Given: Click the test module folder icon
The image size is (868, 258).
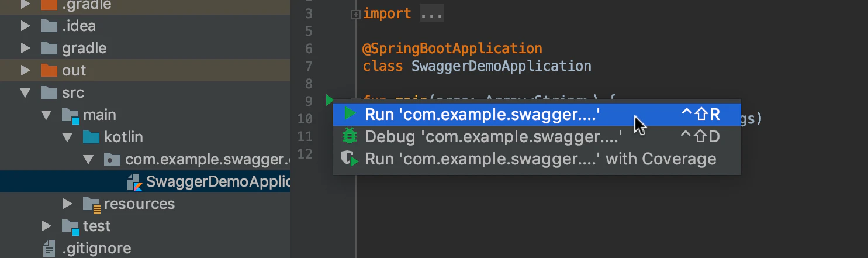Looking at the screenshot, I should coord(71,226).
